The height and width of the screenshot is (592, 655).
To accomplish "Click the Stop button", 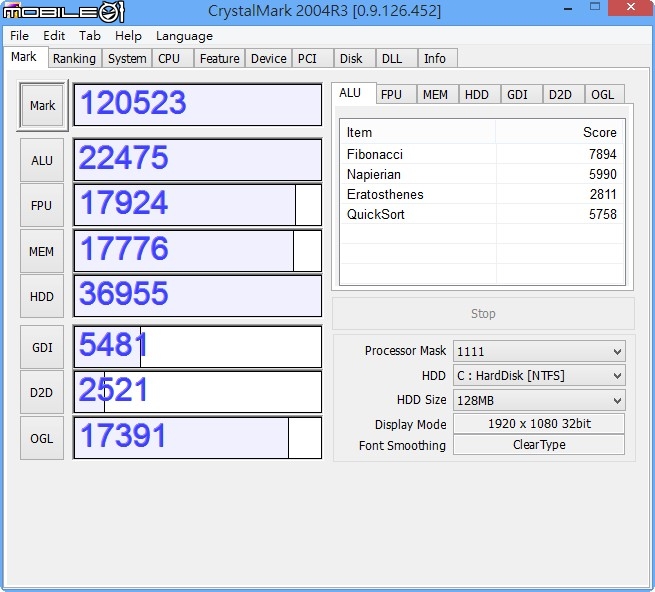I will coord(483,314).
